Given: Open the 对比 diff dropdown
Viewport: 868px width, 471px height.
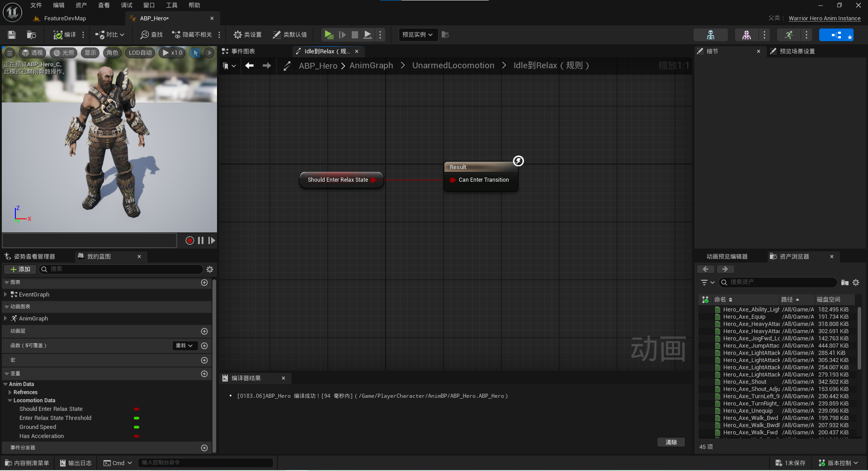Looking at the screenshot, I should tap(110, 35).
